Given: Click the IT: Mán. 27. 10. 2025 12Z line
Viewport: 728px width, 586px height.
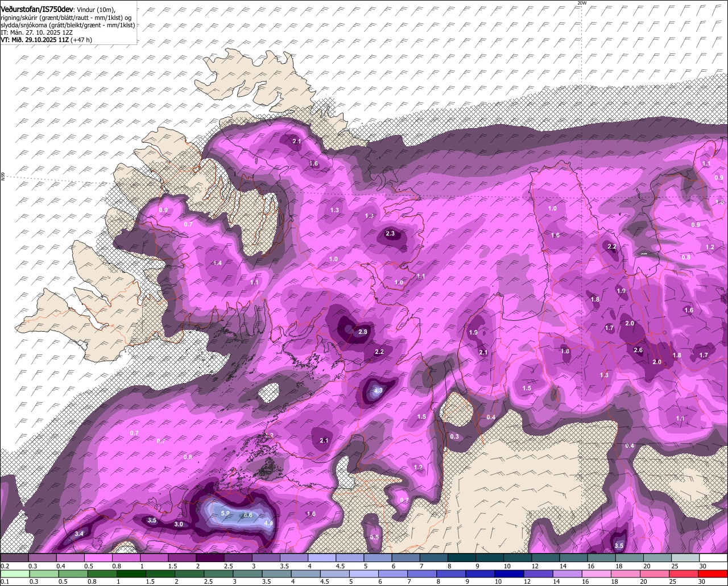Looking at the screenshot, I should (x=36, y=32).
